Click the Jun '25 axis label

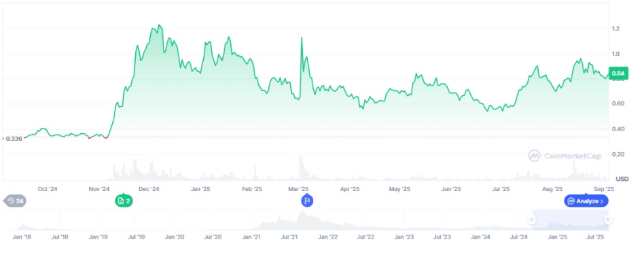[x=451, y=189]
